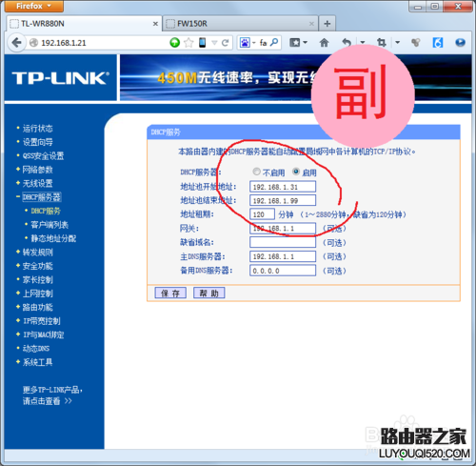This screenshot has width=476, height=466.
Task: Click the 备用DNS服务器 field
Action: click(x=283, y=271)
